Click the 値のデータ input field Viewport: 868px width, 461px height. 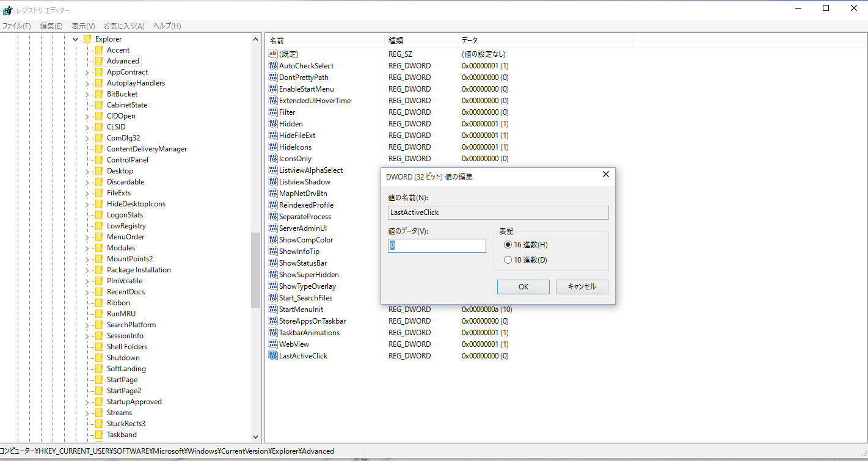[x=437, y=245]
